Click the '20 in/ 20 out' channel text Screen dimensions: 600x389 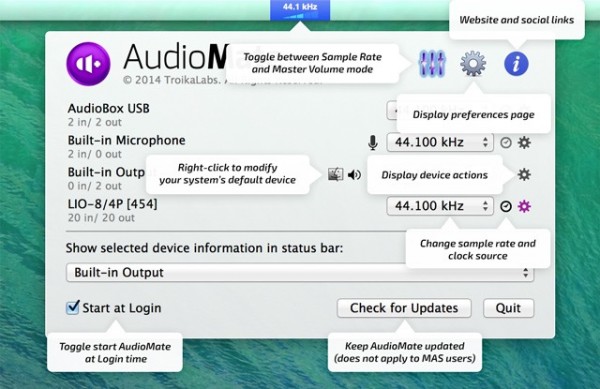click(x=101, y=218)
